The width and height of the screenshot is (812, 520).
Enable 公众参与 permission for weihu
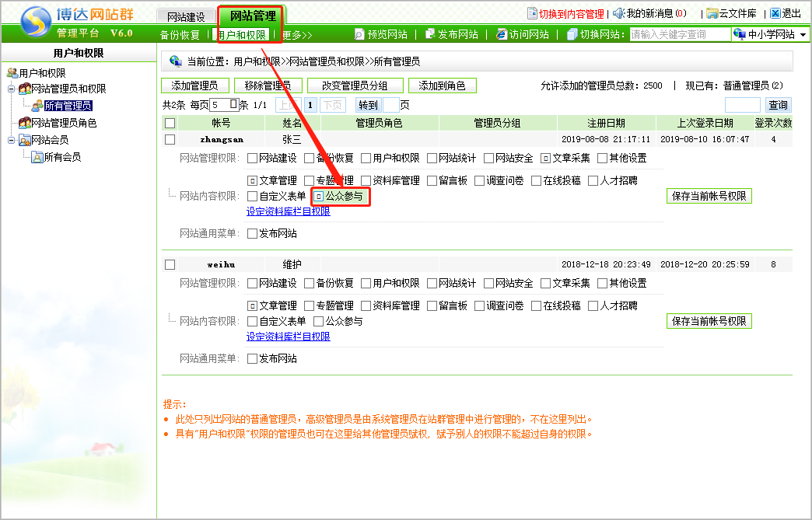[318, 321]
